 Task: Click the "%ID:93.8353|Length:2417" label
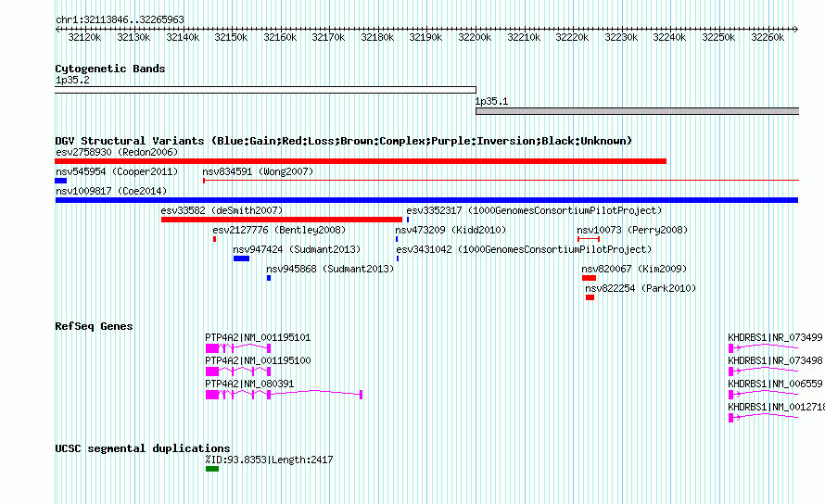(x=269, y=460)
